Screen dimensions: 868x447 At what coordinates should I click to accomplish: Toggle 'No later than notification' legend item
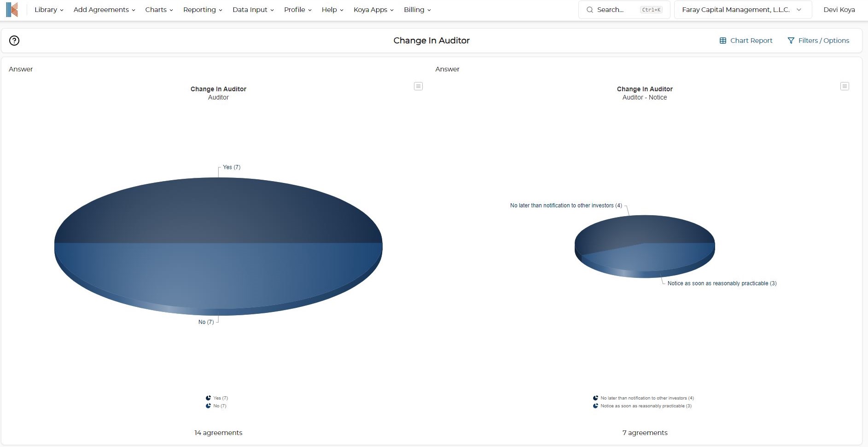(643, 398)
